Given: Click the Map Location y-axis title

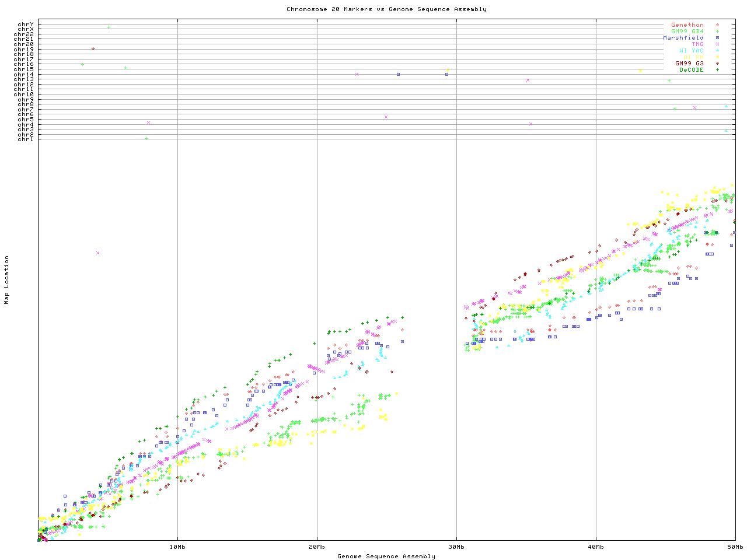Looking at the screenshot, I should (x=7, y=280).
